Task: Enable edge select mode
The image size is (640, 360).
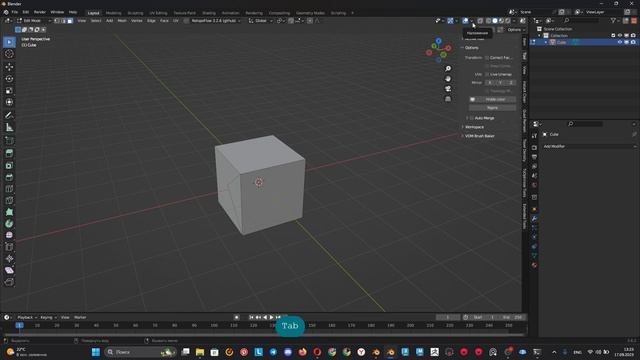Action: click(63, 20)
